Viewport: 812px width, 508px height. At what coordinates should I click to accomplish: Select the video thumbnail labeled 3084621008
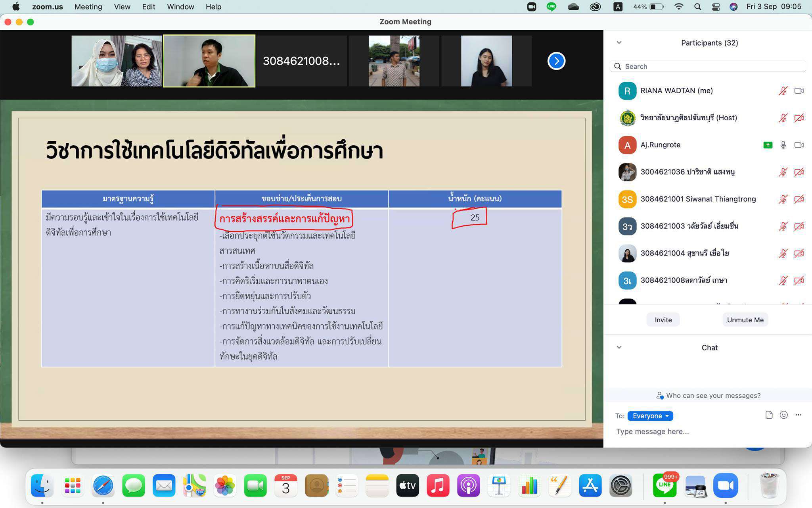301,61
